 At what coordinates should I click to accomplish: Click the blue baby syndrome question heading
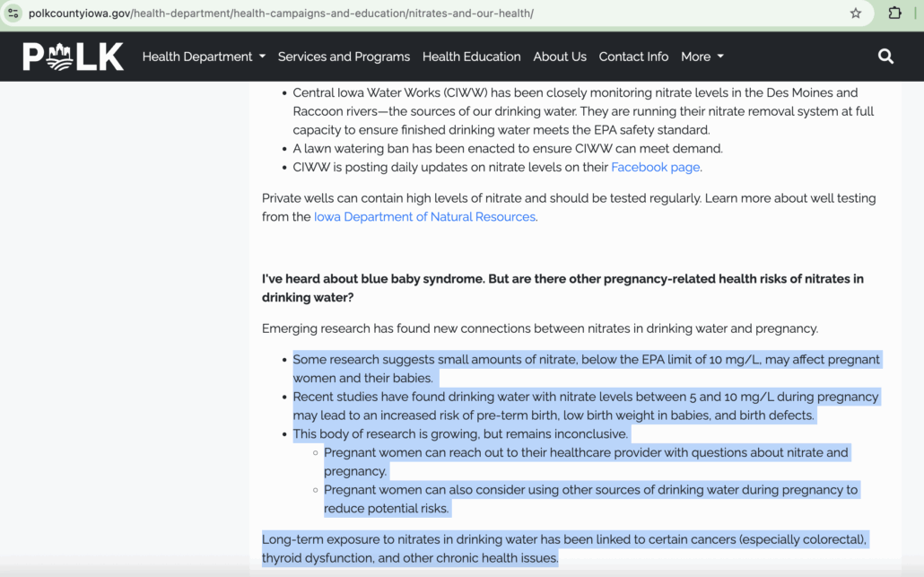point(562,288)
